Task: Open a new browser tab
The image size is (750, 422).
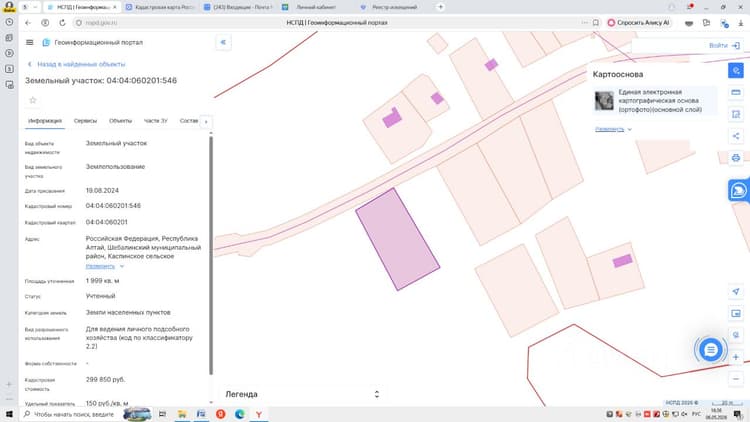Action: 441,7
